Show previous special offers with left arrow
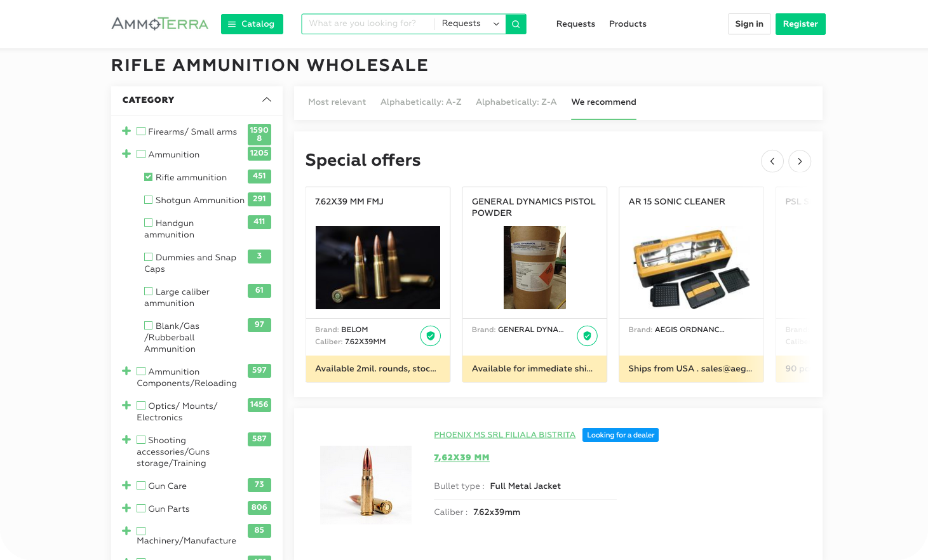The width and height of the screenshot is (928, 560). (x=772, y=161)
